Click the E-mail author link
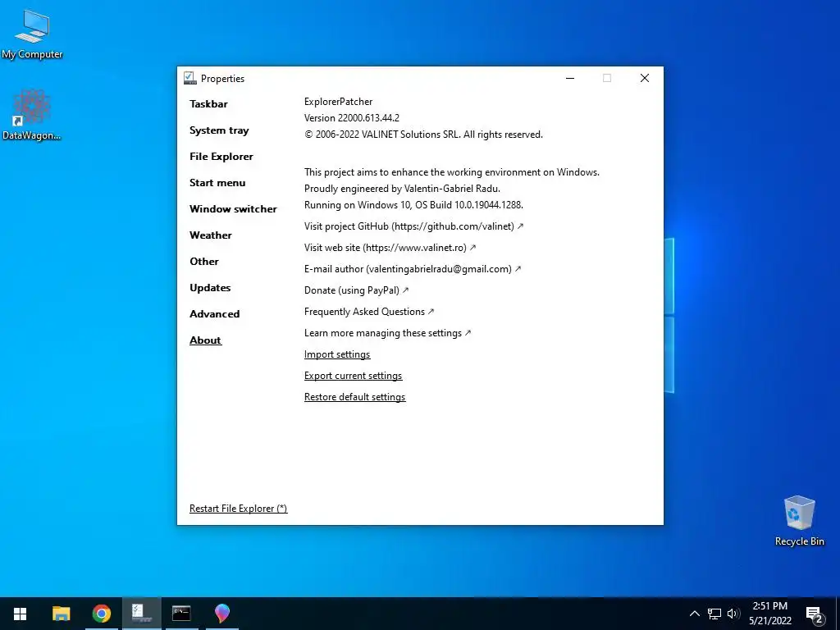Viewport: 840px width, 630px height. point(413,269)
